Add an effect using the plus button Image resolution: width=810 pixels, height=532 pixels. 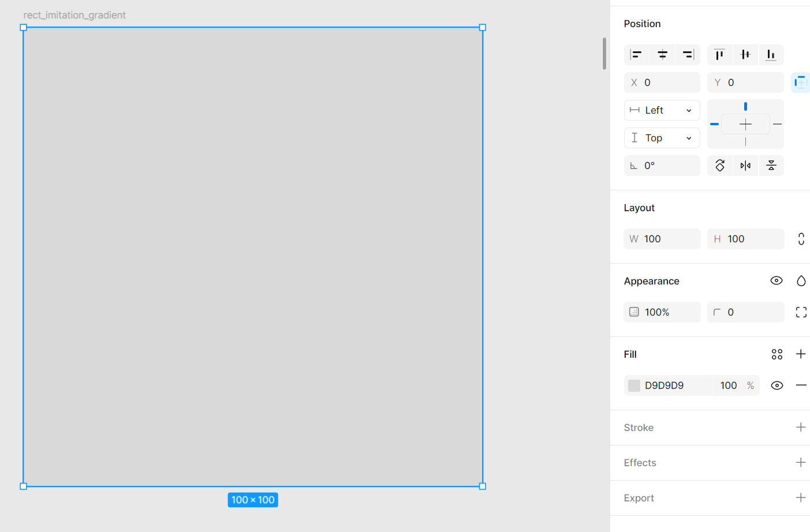801,462
